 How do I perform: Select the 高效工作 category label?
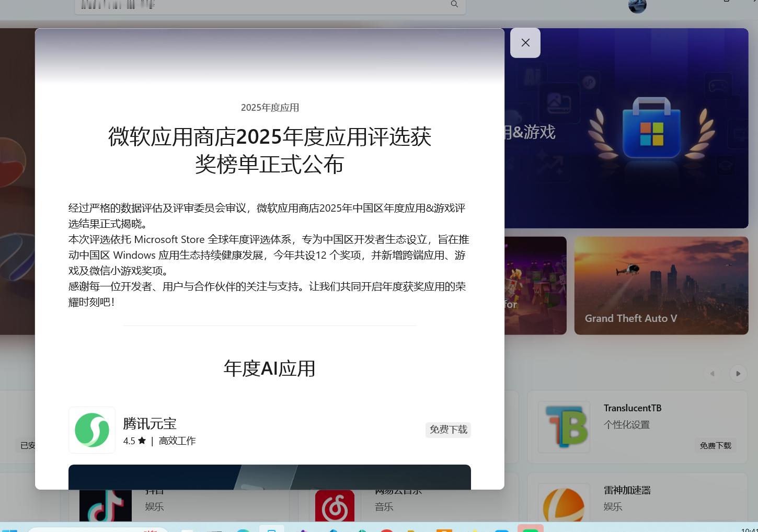(177, 441)
